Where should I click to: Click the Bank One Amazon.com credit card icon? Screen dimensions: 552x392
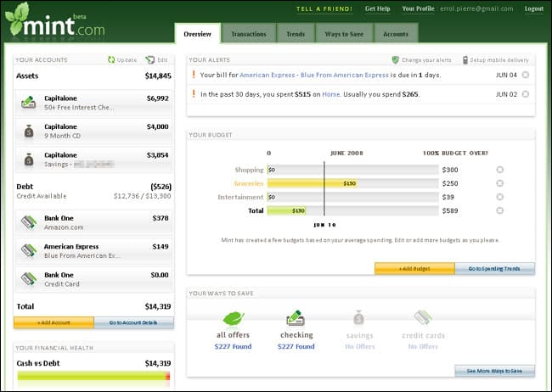click(29, 222)
